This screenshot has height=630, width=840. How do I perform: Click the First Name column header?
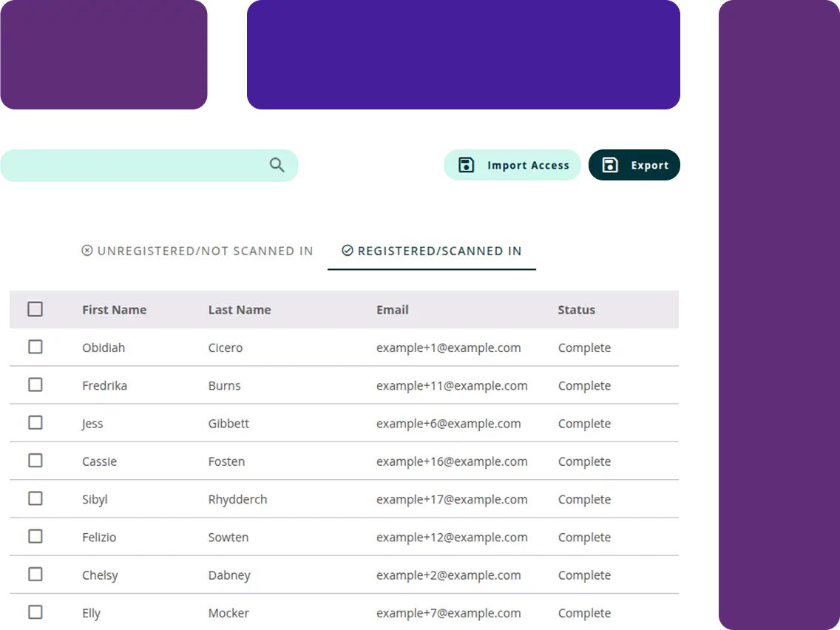(114, 309)
